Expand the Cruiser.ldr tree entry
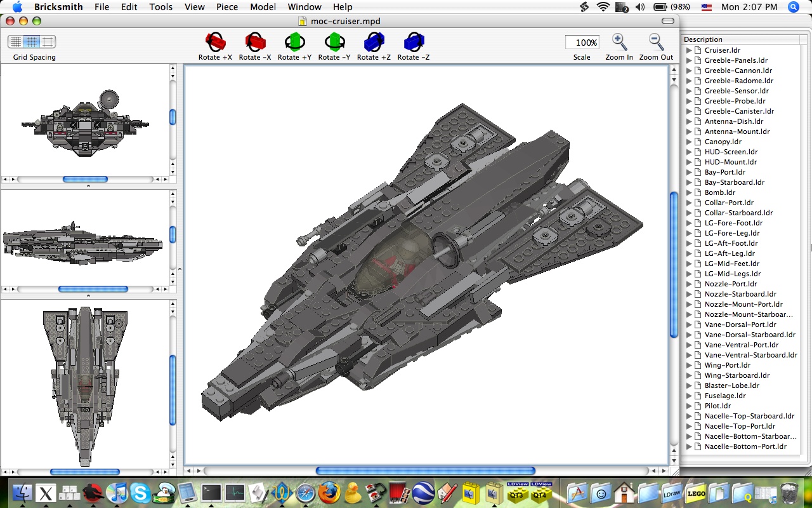The image size is (812, 508). click(x=689, y=50)
